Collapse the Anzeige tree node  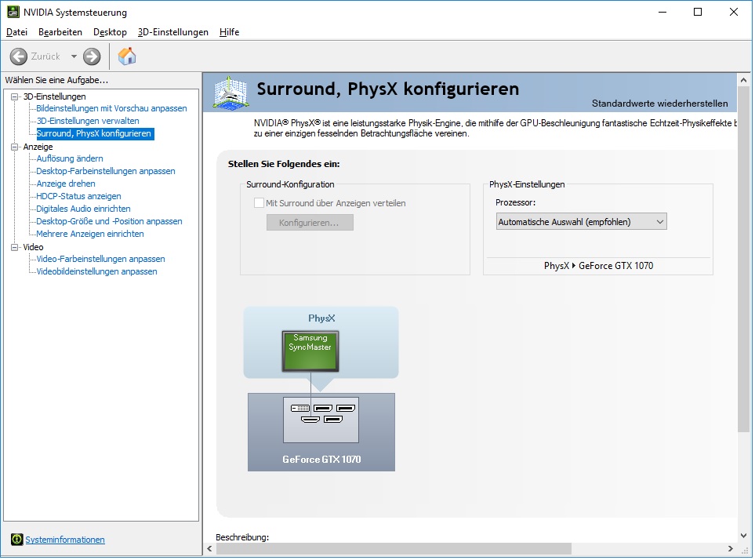coord(14,147)
